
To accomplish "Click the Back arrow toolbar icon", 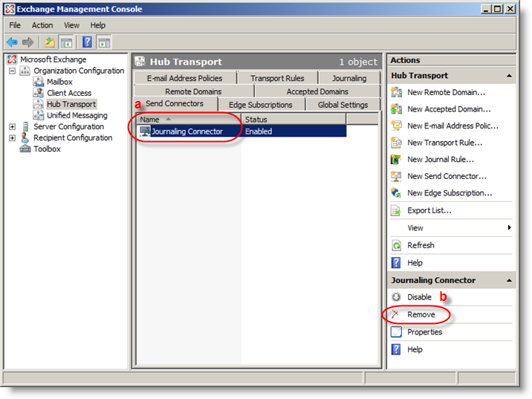I will (x=12, y=42).
